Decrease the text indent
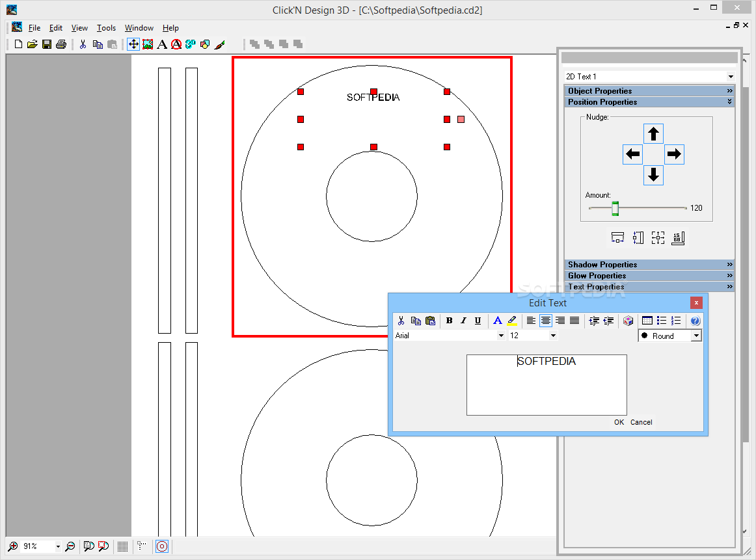The width and height of the screenshot is (756, 560). click(608, 321)
